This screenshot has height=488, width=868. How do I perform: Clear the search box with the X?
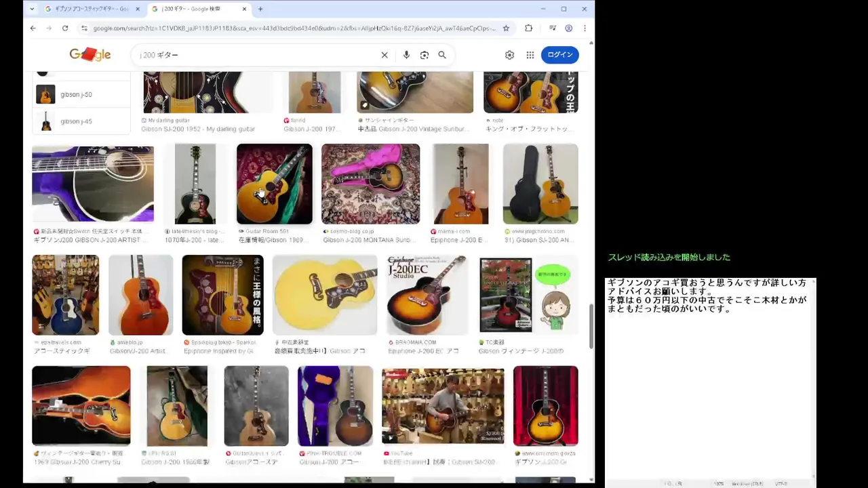click(384, 55)
